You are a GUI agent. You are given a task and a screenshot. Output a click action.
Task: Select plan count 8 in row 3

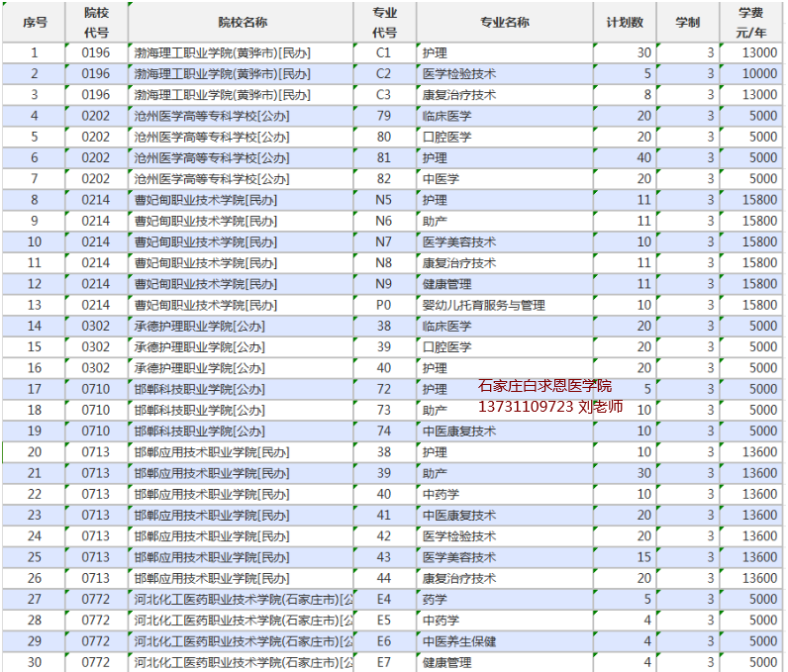(647, 95)
